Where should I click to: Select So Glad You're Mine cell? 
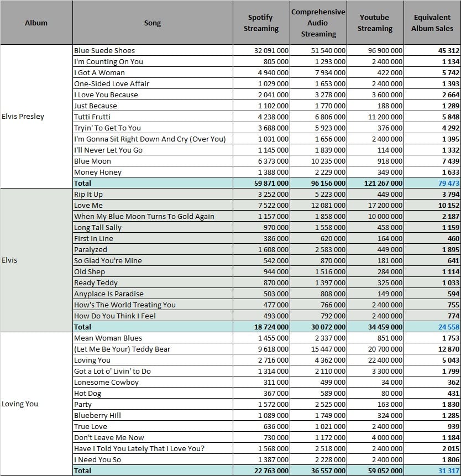153,260
